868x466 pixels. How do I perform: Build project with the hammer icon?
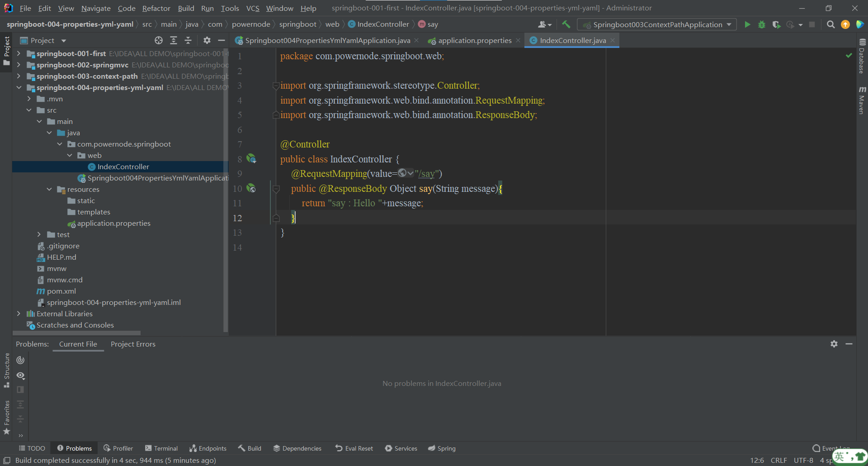point(566,24)
